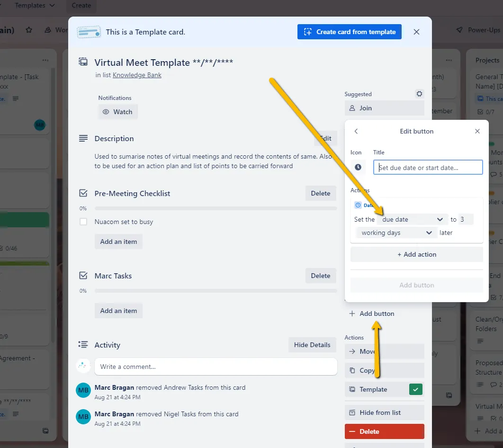
Task: Open the Templates dropdown in header
Action: tap(35, 6)
